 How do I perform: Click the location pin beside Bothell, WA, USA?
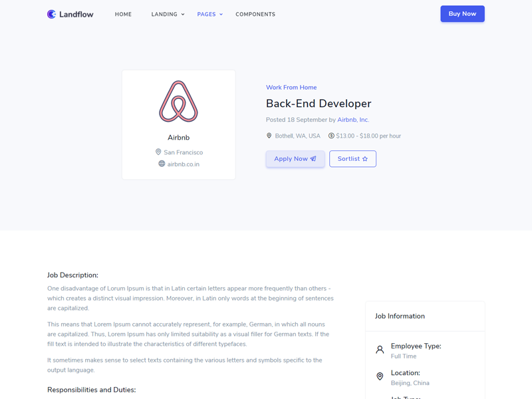coord(269,136)
